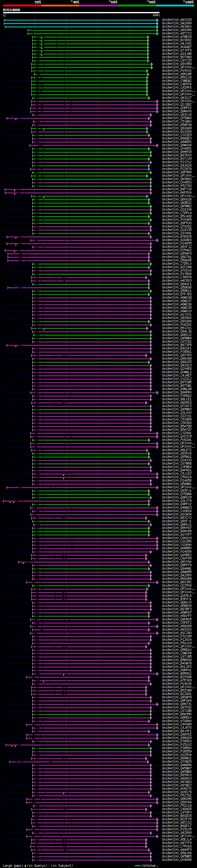Image resolution: width=197 pixels, height=868 pixels.
Task: Click hit label UniRef100_B8AQE3
Action: coord(177,139)
